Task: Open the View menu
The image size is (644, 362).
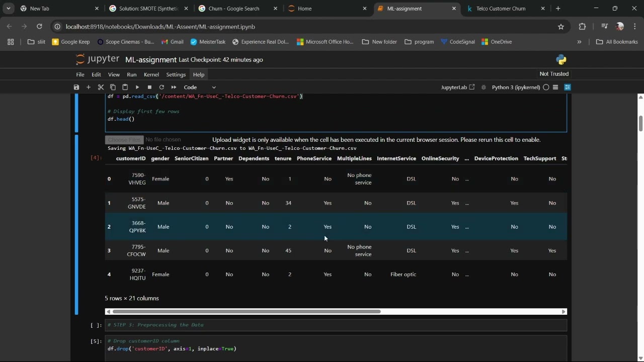Action: click(x=114, y=74)
